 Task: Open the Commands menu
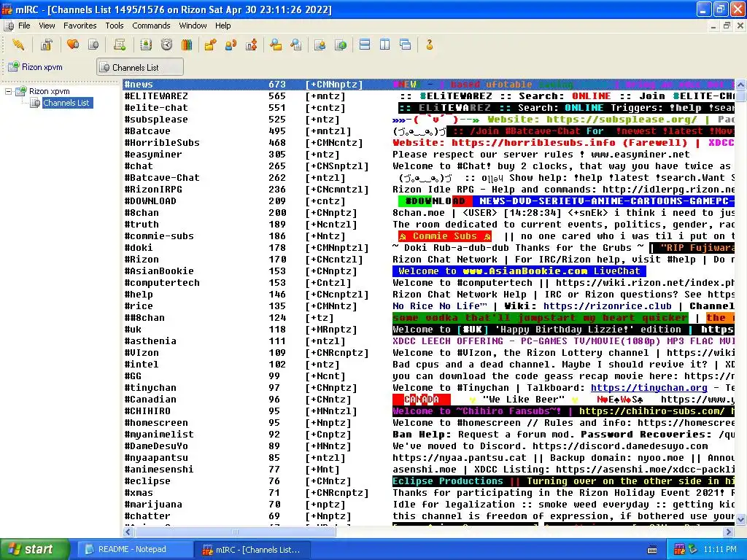click(151, 26)
